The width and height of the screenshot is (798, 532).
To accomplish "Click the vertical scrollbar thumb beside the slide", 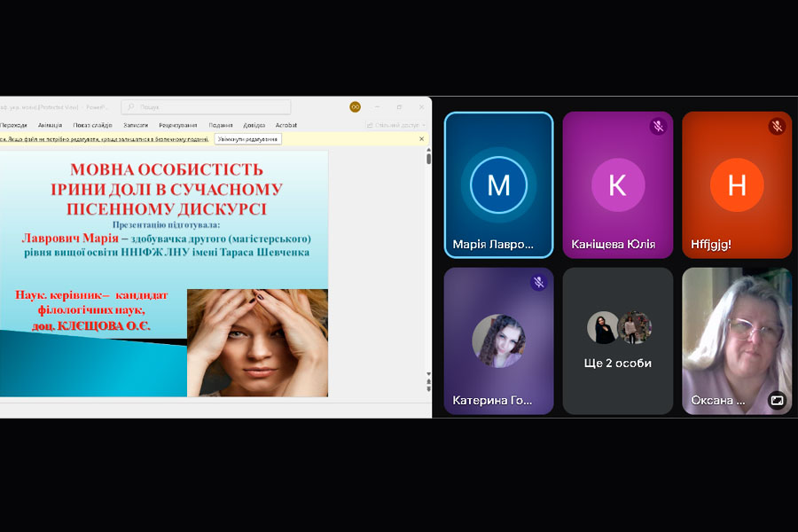I will [428, 159].
